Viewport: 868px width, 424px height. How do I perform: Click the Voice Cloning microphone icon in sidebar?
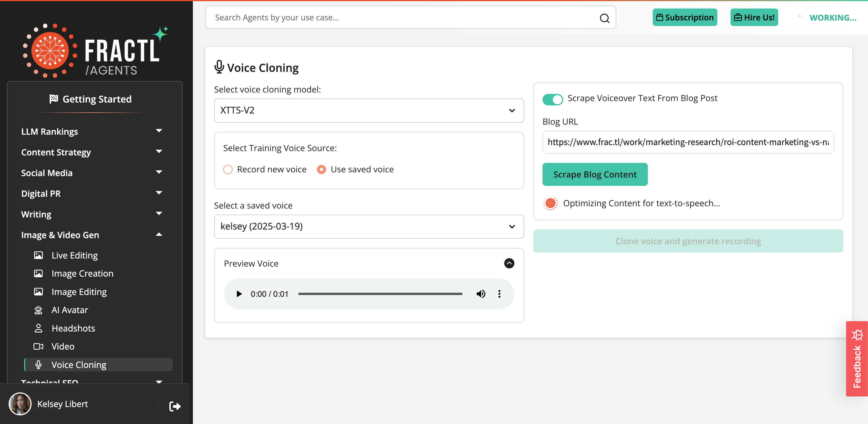point(38,365)
